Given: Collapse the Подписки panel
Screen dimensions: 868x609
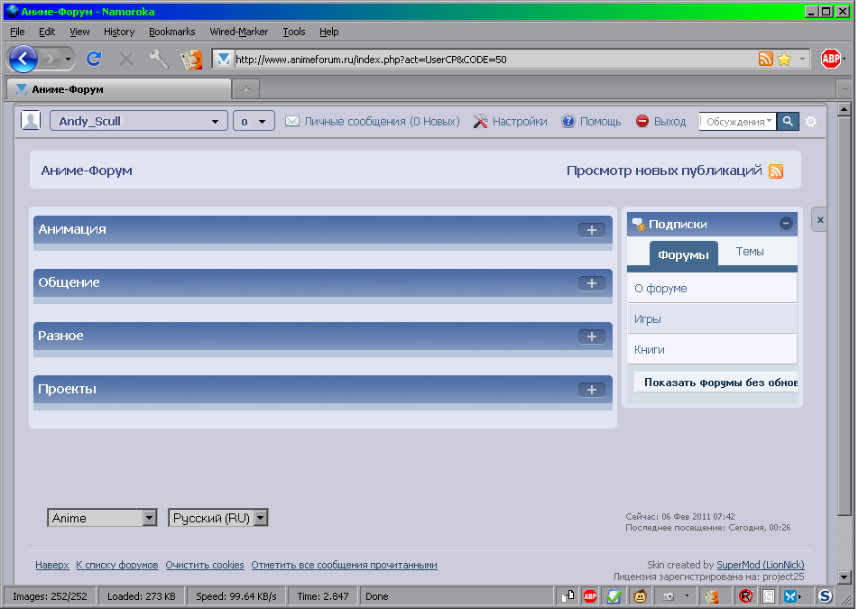Looking at the screenshot, I should pos(786,224).
